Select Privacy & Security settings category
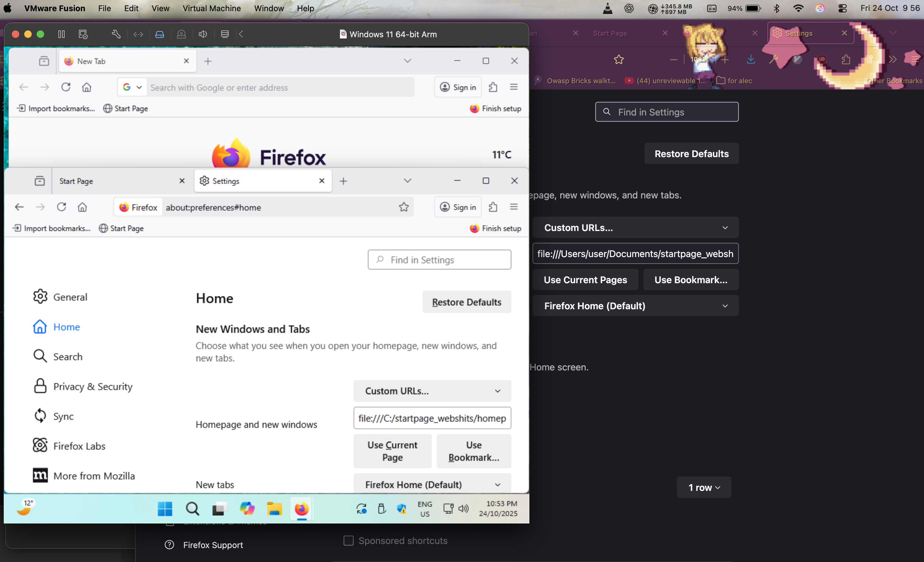The height and width of the screenshot is (562, 924). tap(93, 386)
